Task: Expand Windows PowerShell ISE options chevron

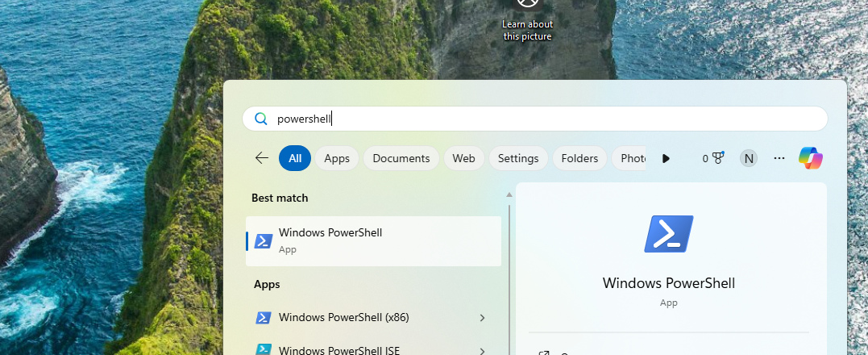Action: [x=482, y=351]
